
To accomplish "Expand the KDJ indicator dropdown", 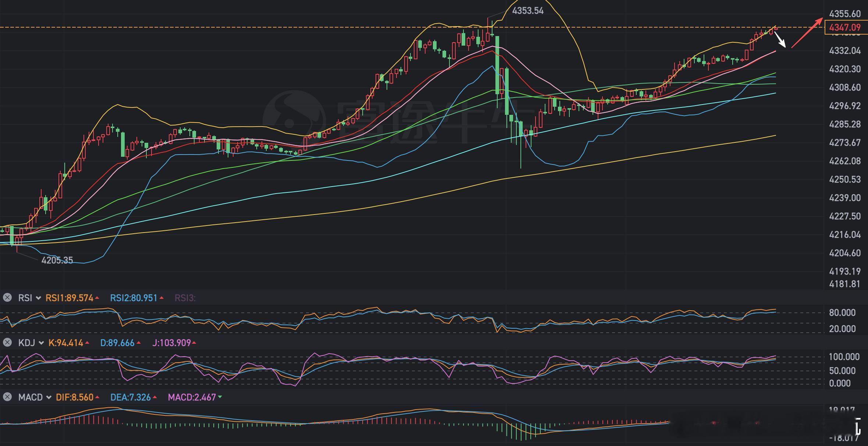I will [41, 343].
